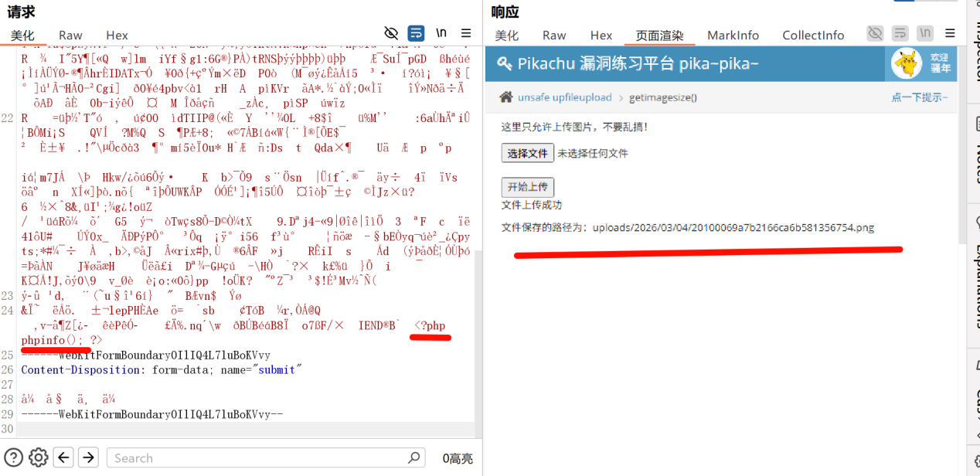Switch response view to Hex tab
Viewport: 980px width, 476px height.
(x=601, y=36)
